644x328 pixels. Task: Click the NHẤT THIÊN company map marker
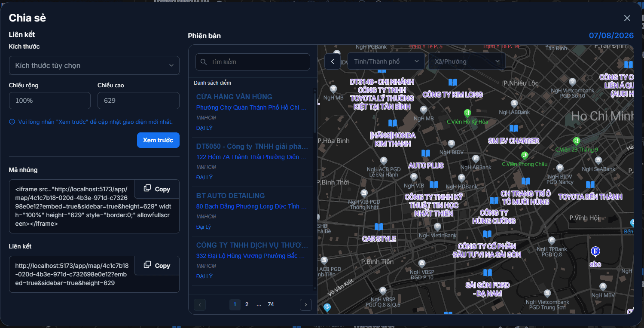point(434,185)
